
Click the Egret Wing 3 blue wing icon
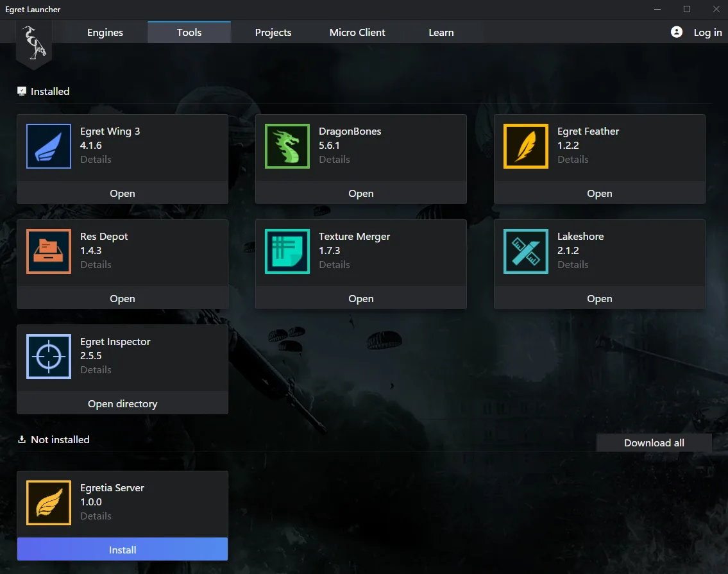[49, 146]
